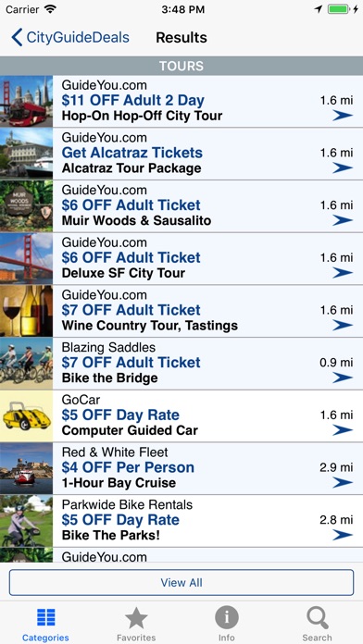The width and height of the screenshot is (363, 644).
Task: Tap arrow for 1-Hour Bay Cruise
Action: 343,483
